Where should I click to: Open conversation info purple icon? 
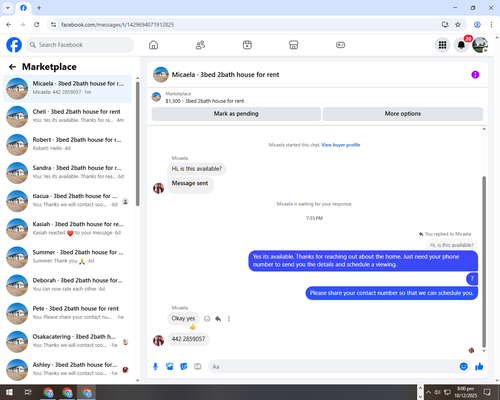click(475, 75)
